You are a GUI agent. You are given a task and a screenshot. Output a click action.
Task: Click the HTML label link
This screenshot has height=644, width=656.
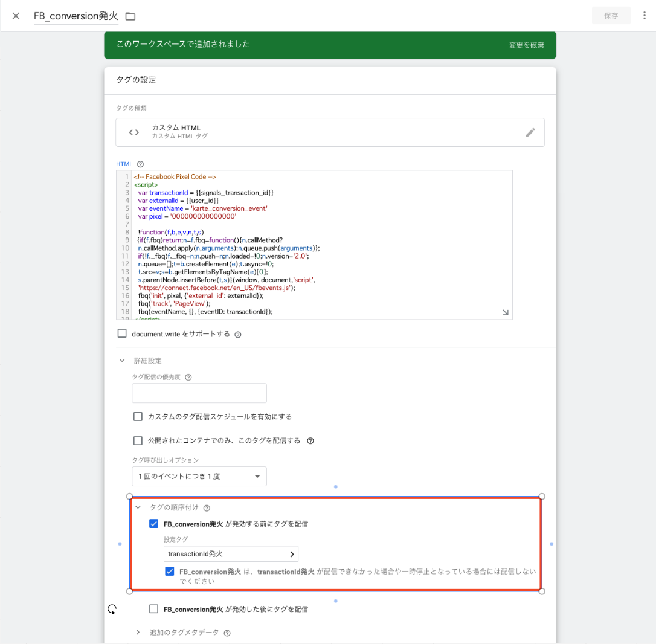tap(124, 164)
